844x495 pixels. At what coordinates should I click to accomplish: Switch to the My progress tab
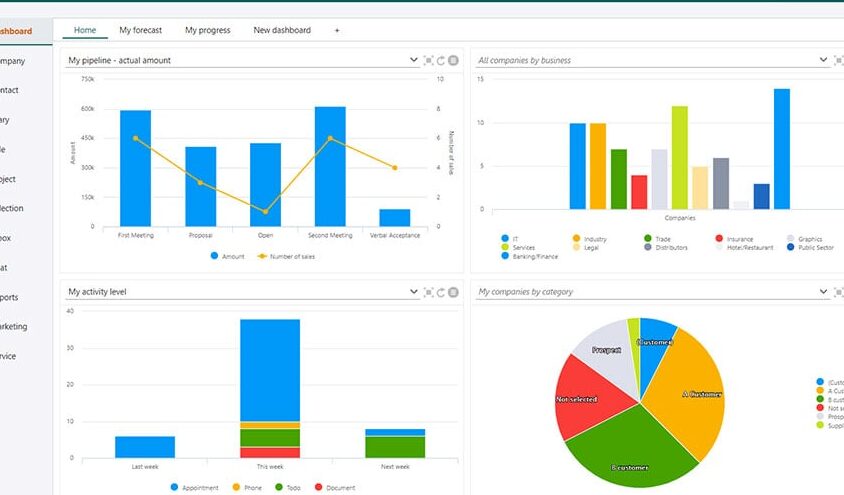coord(208,30)
